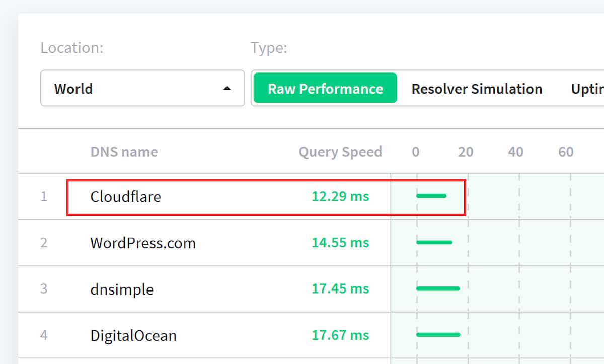Click the Location label

(x=71, y=48)
